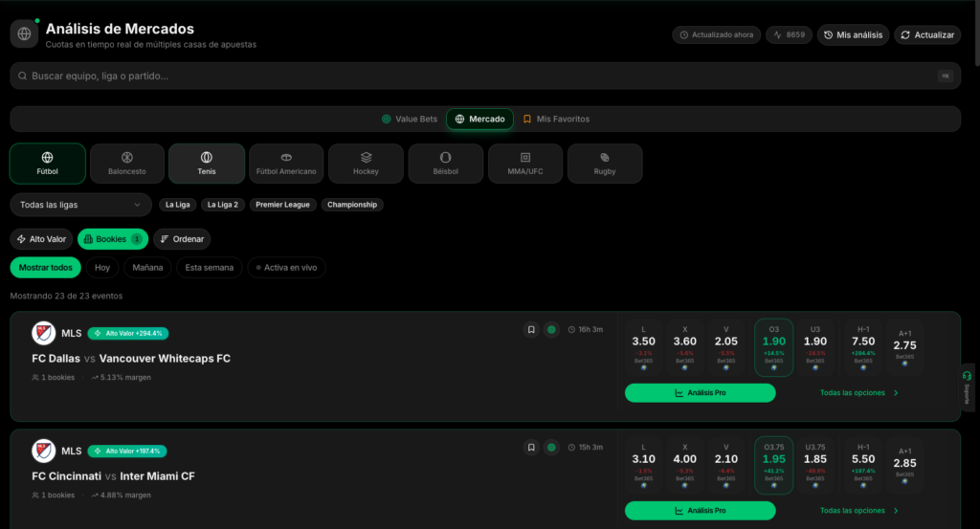Select the V 2.10 odds on FC Cincinnati
The height and width of the screenshot is (529, 980).
(x=726, y=465)
